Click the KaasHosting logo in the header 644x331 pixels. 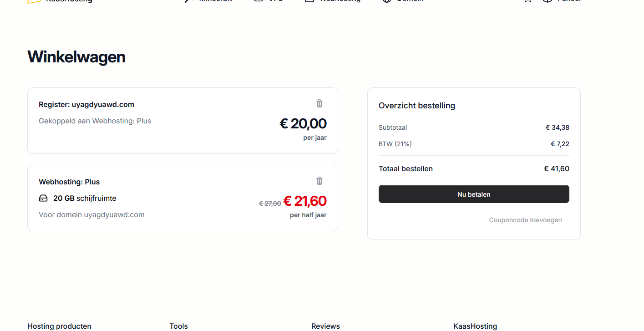(x=60, y=1)
